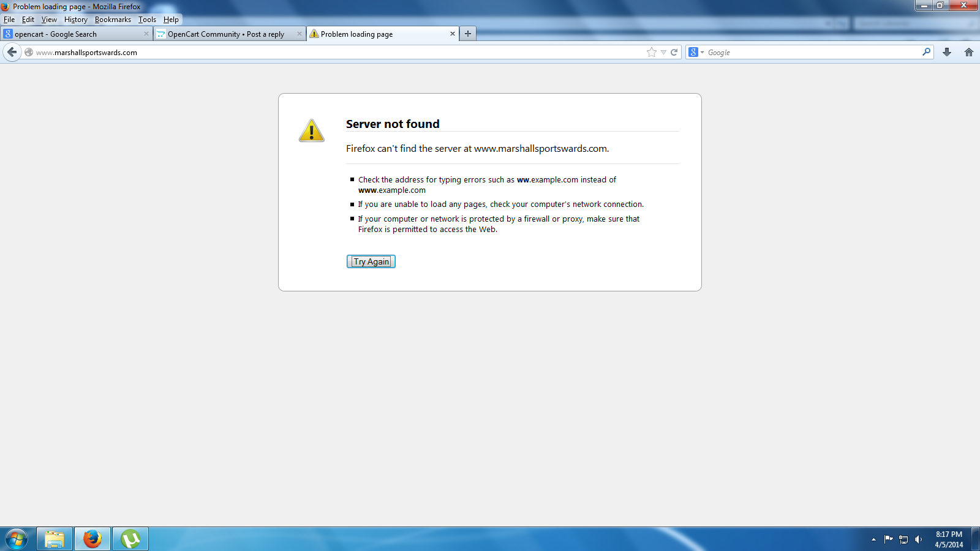Bookmark this page with the star icon
980x551 pixels.
[652, 53]
